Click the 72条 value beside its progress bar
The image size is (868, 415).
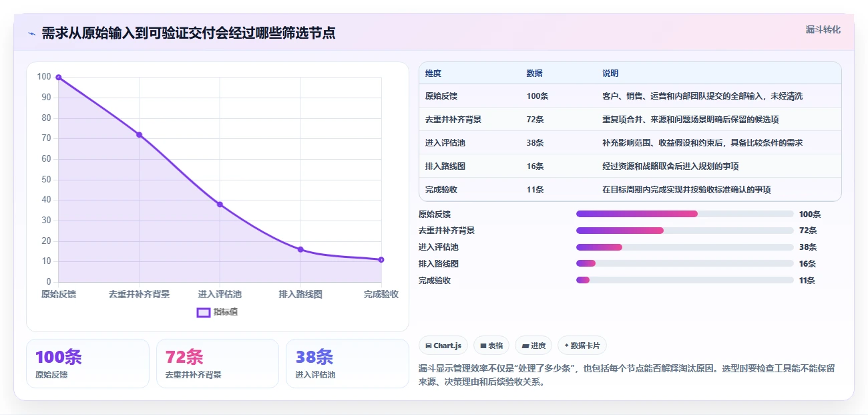click(x=808, y=231)
